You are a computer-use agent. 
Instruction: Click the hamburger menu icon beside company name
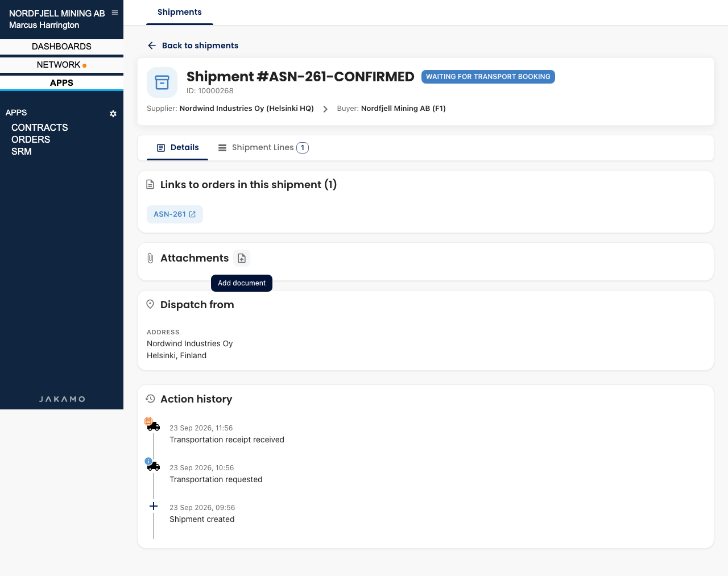[x=115, y=13]
